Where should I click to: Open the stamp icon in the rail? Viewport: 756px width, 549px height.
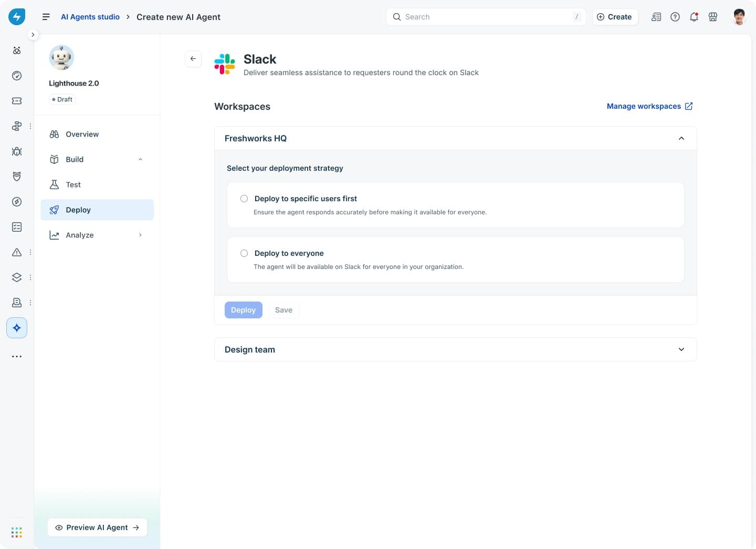point(17,303)
